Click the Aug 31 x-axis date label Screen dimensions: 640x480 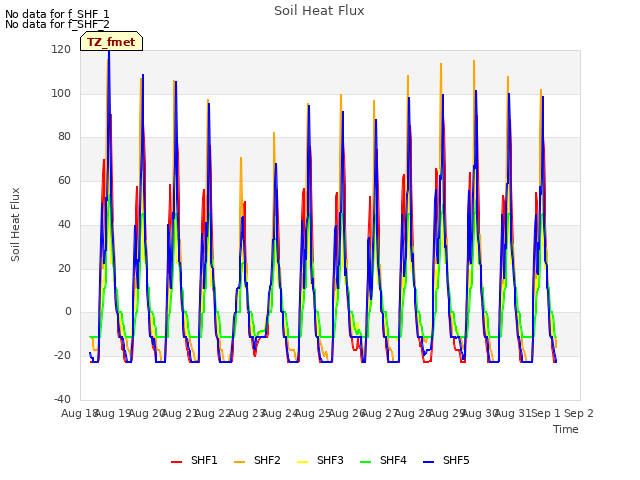513,413
